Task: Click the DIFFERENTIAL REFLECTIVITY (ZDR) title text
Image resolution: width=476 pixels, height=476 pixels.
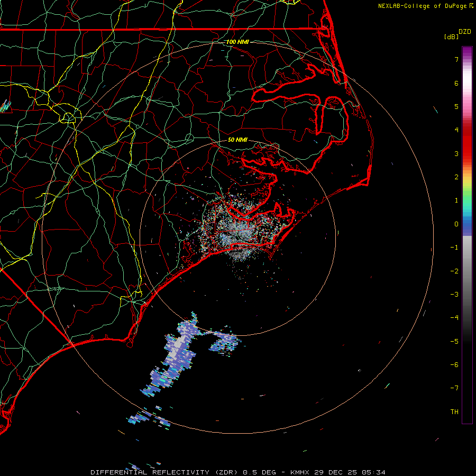Action: [164, 472]
